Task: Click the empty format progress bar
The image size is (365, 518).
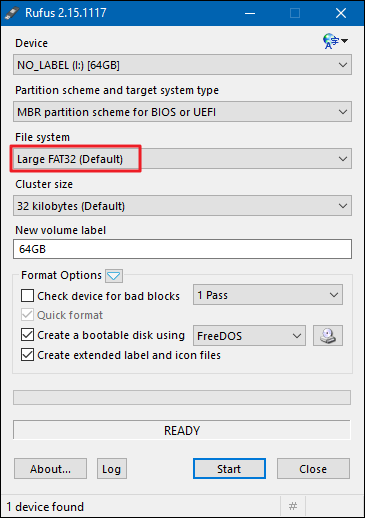Action: point(182,397)
